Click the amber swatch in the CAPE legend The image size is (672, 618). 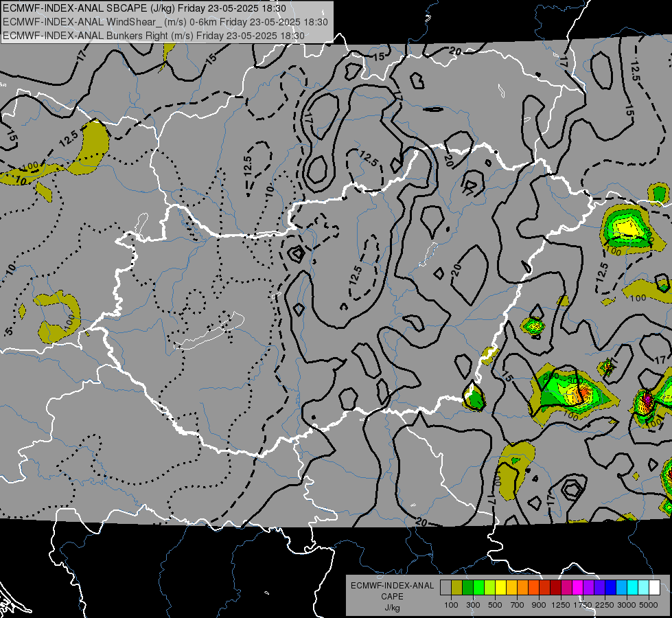click(x=511, y=588)
